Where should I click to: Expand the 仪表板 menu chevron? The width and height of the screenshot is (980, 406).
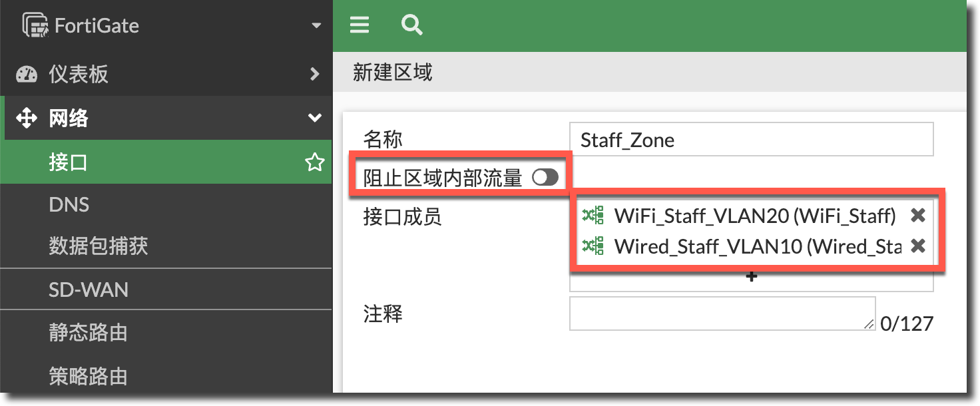(315, 74)
